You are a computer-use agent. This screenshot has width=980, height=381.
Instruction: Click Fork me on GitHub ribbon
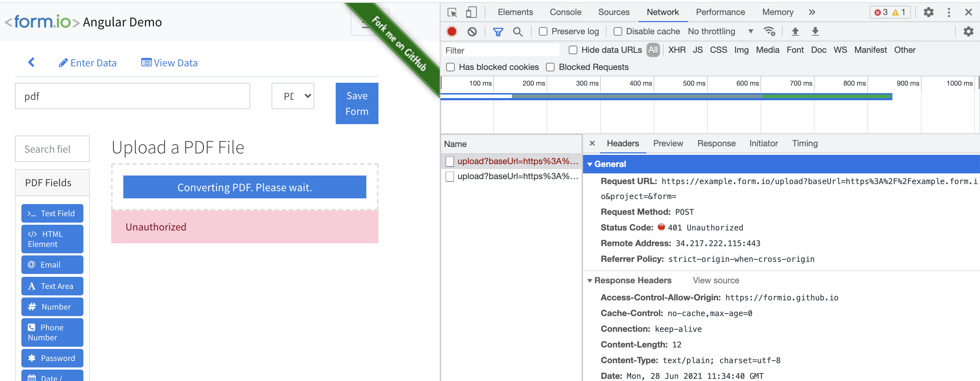399,44
